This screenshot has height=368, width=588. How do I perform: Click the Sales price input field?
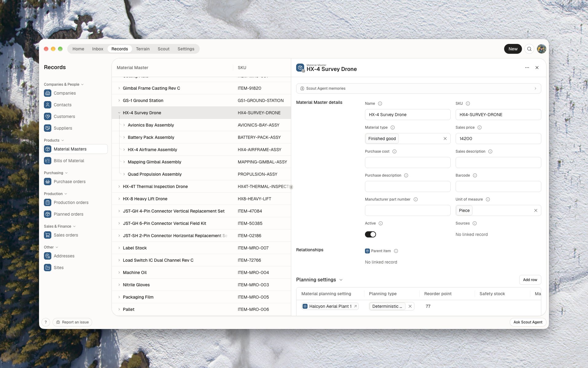(498, 139)
